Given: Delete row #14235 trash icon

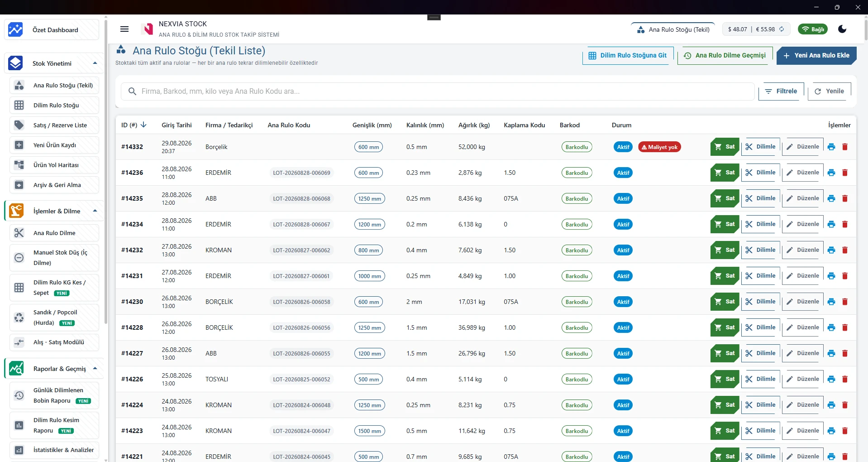Looking at the screenshot, I should tap(845, 198).
